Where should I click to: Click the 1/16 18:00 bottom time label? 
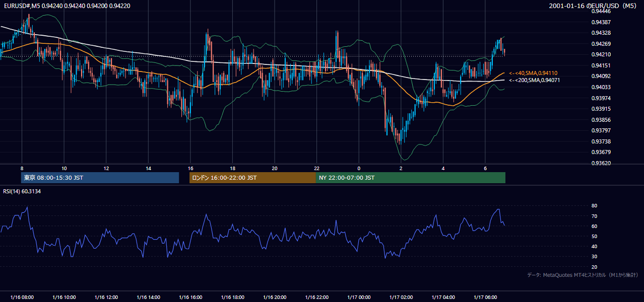coord(232,297)
